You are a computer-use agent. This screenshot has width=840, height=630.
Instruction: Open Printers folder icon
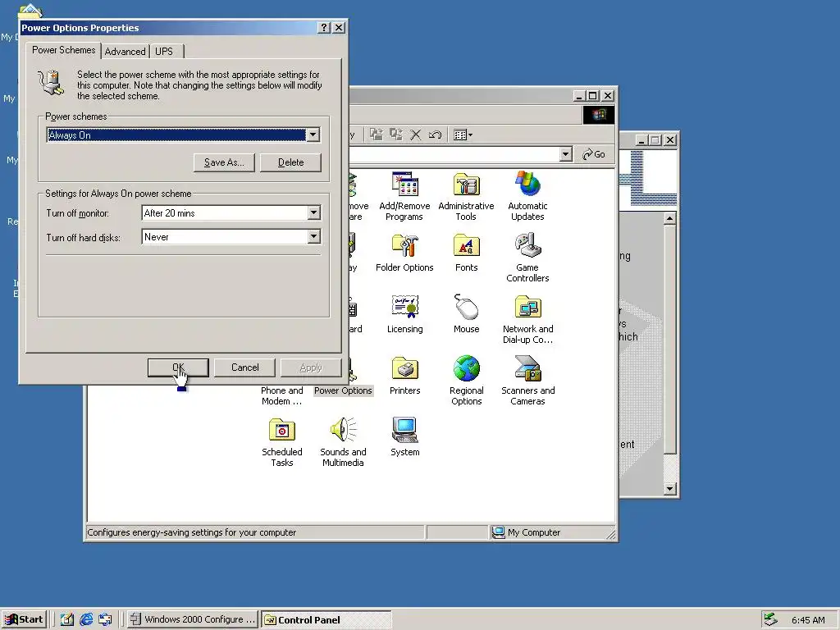405,376
